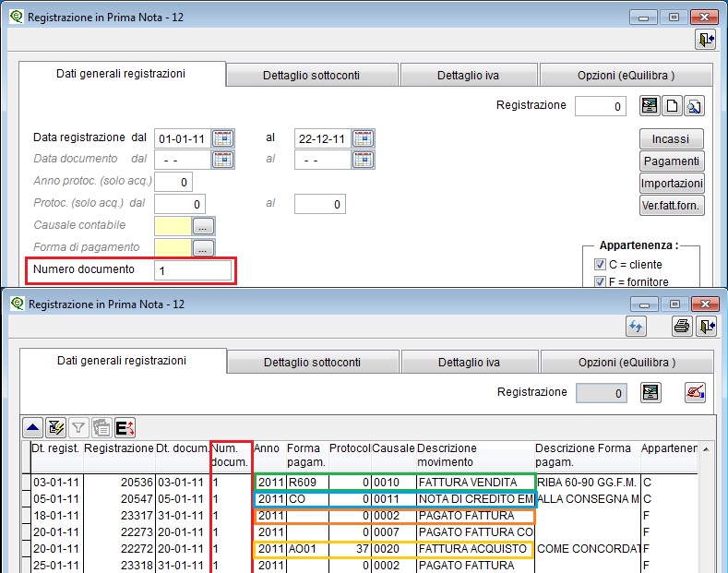Click the exit door icon in lower window
Screen dimensions: 728x573
707,327
